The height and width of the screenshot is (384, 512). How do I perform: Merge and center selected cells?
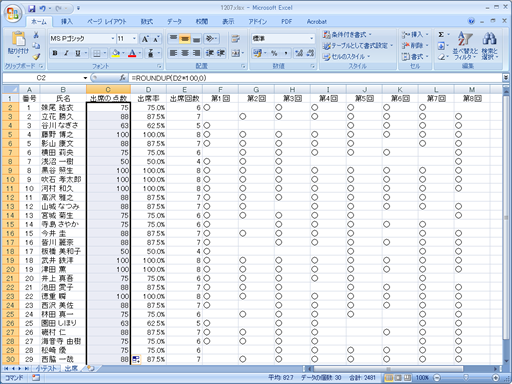[236, 53]
